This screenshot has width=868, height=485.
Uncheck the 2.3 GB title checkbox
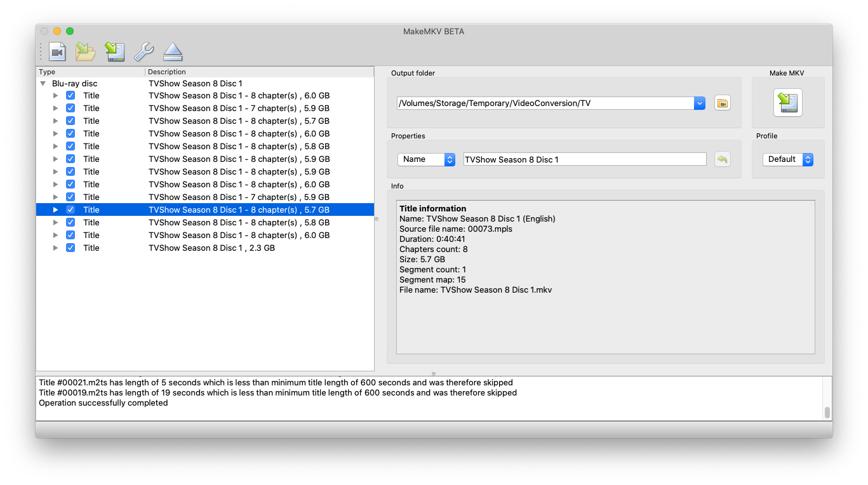tap(70, 248)
